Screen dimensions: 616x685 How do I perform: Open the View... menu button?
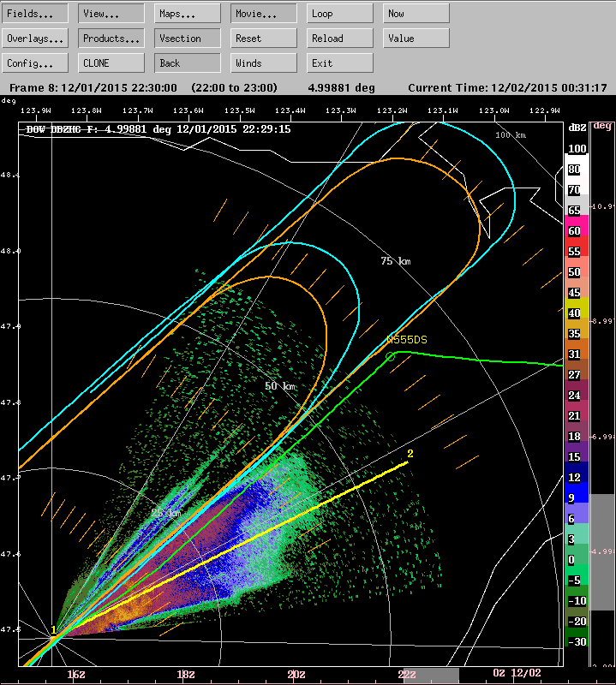point(111,14)
